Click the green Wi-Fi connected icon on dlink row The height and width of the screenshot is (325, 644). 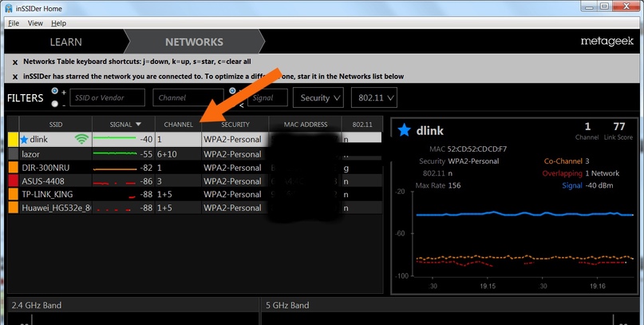pyautogui.click(x=81, y=139)
